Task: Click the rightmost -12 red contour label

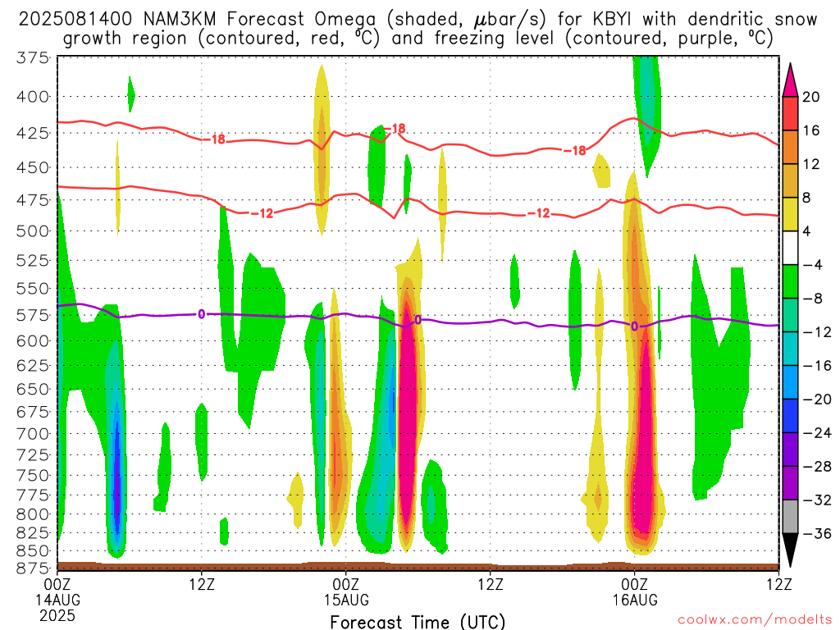Action: (538, 213)
